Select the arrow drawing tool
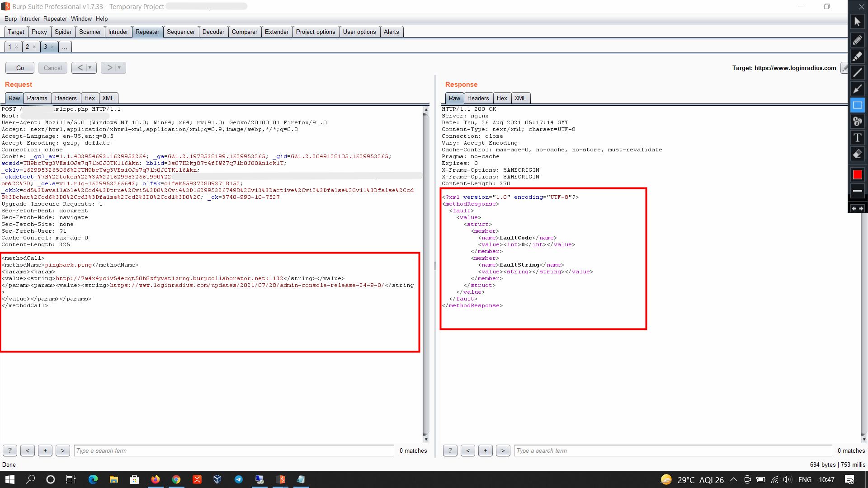 pyautogui.click(x=857, y=89)
